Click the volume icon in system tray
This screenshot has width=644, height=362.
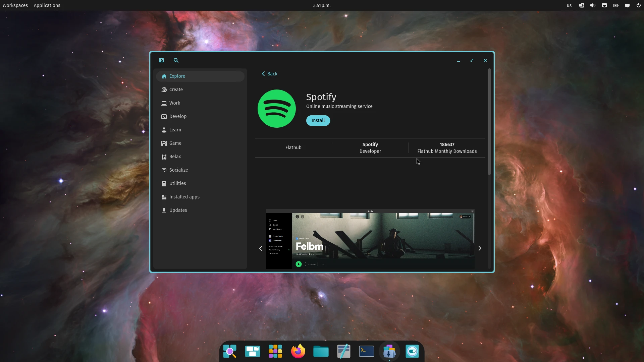tap(593, 5)
